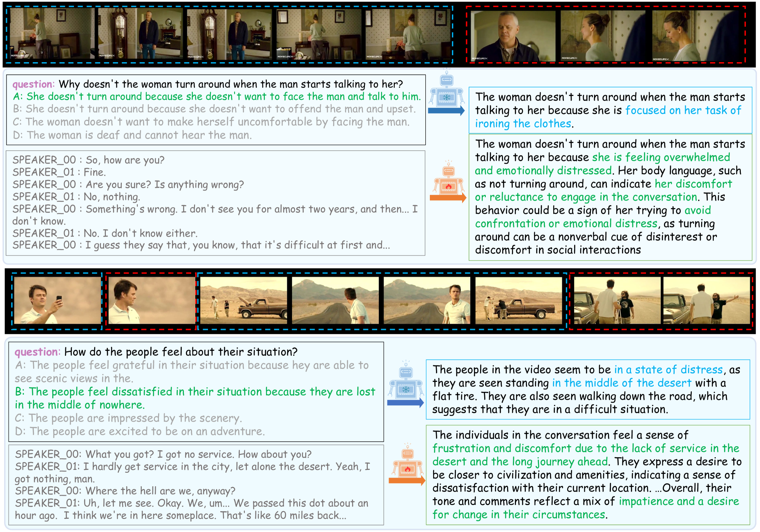The image size is (760, 532).
Task: Click the orange flame robot beside the frustration answer
Action: (x=407, y=460)
